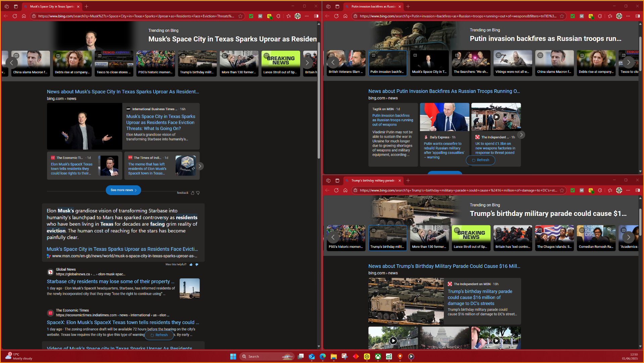This screenshot has height=363, width=644.
Task: Go back in the Musk's Space City window
Action: [x=6, y=16]
